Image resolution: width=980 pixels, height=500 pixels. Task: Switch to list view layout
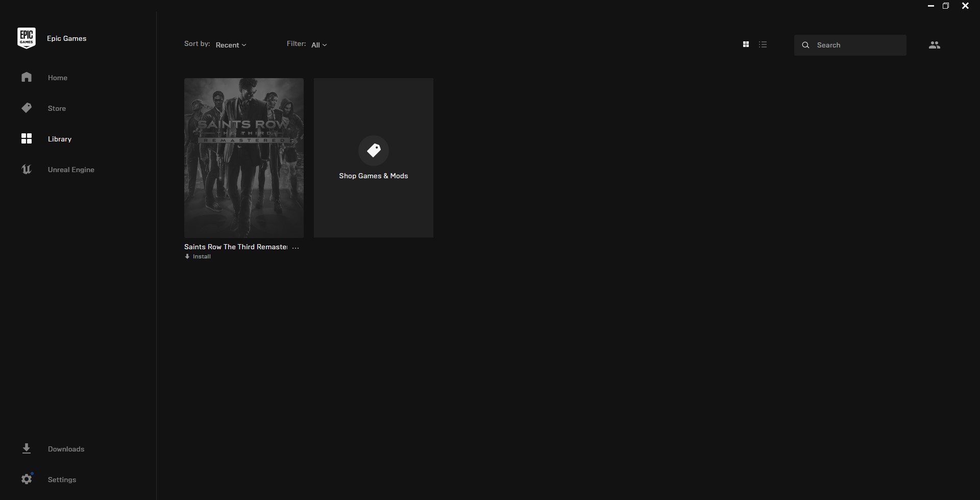pos(763,44)
